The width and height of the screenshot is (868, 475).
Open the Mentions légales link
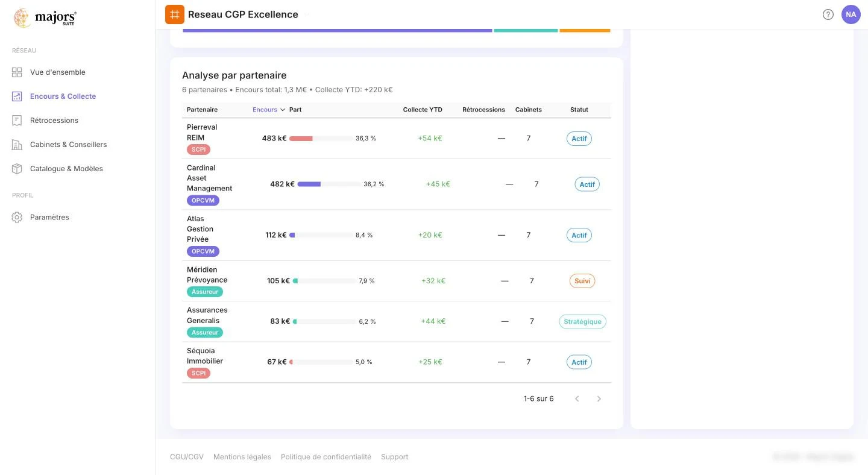(242, 457)
